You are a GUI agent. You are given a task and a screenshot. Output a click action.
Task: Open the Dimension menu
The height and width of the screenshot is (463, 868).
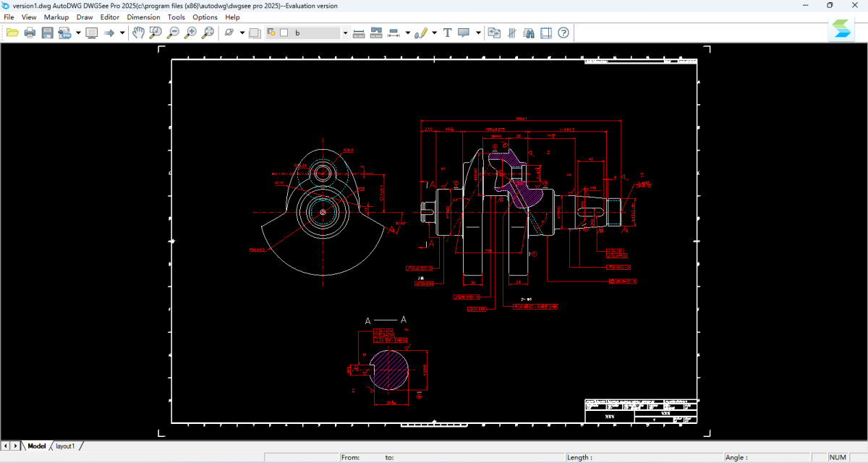click(x=143, y=17)
